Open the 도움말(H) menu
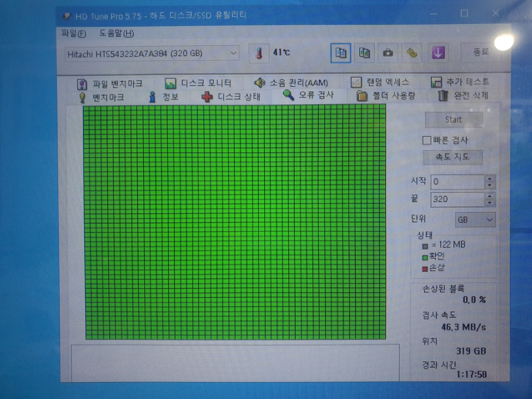This screenshot has height=399, width=532. pyautogui.click(x=117, y=33)
